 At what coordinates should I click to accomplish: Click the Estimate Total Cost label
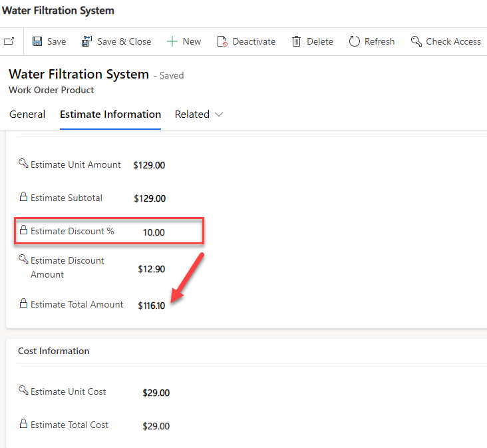pyautogui.click(x=69, y=425)
